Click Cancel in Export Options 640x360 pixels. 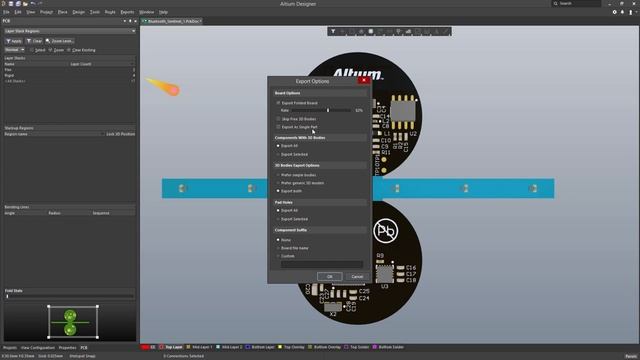pyautogui.click(x=357, y=277)
